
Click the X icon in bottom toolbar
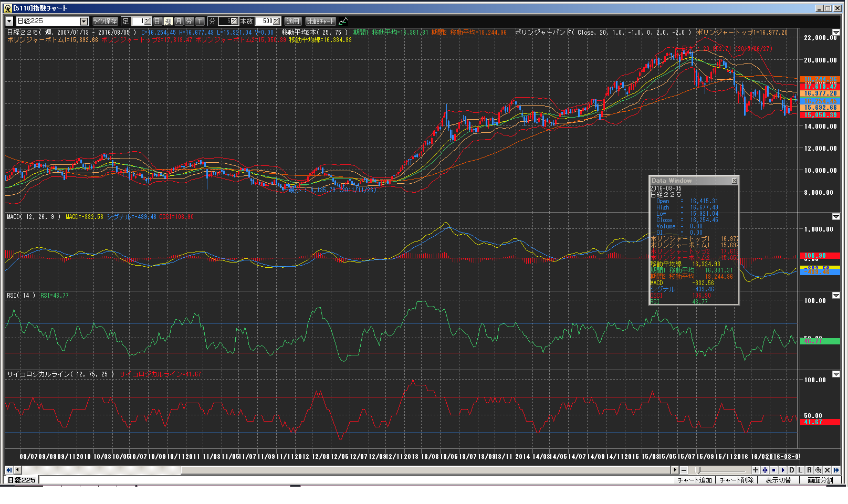pos(828,470)
